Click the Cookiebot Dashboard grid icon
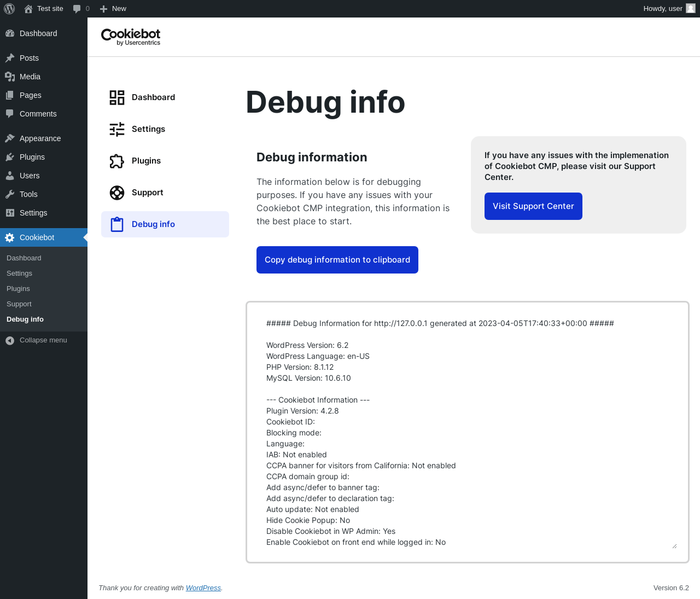This screenshot has height=599, width=700. pos(117,97)
